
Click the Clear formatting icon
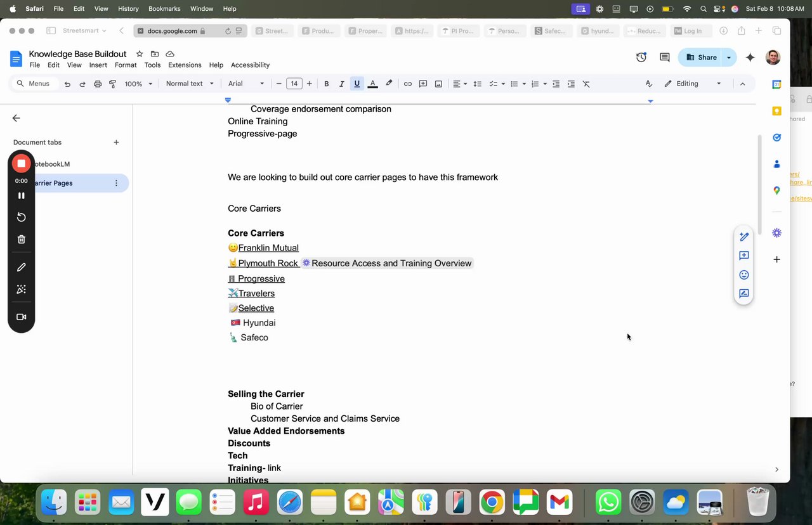(586, 84)
